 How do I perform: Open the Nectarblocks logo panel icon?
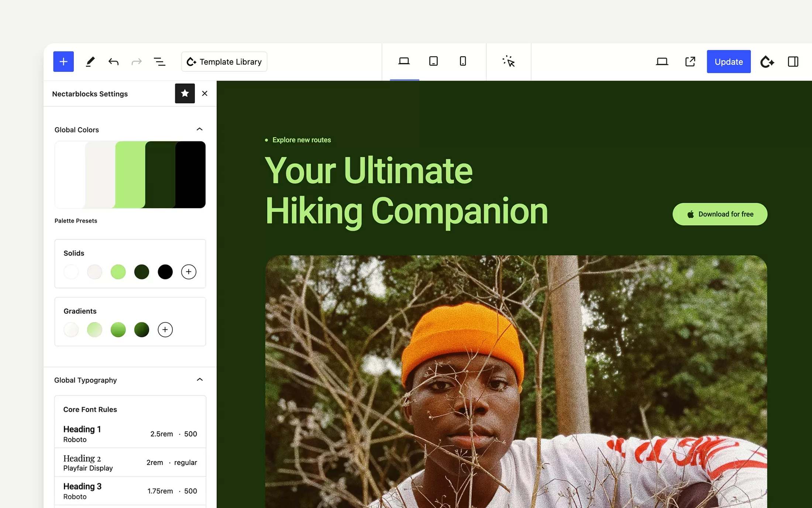(x=767, y=62)
